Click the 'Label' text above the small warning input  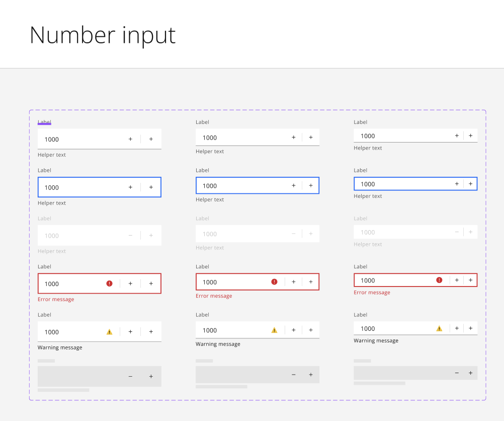click(360, 315)
